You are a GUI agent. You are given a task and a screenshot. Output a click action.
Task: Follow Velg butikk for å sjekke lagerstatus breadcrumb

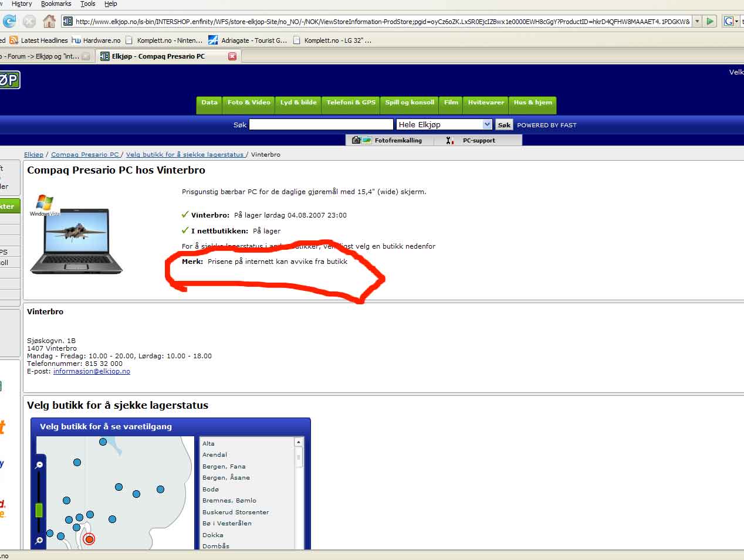click(x=185, y=155)
